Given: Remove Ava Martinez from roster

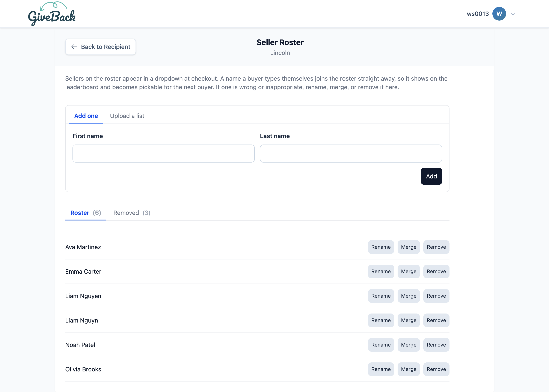Looking at the screenshot, I should [x=436, y=247].
